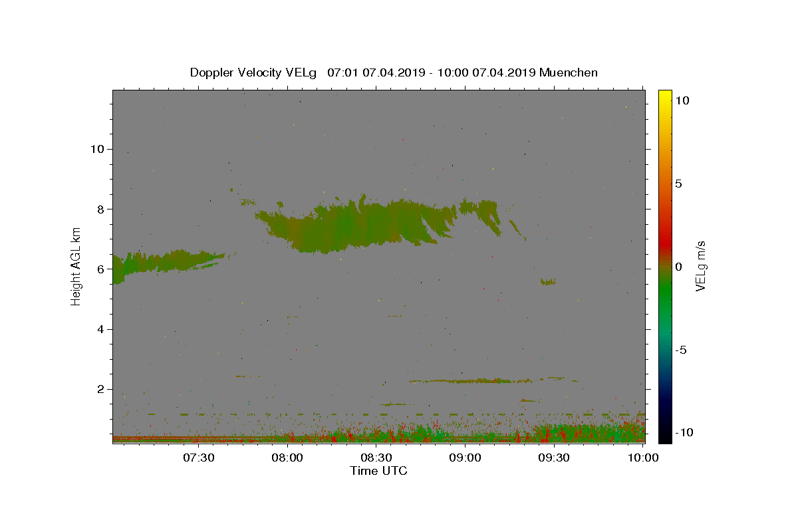Click the colorbar value 10 at the top
The image size is (798, 532).
[682, 100]
